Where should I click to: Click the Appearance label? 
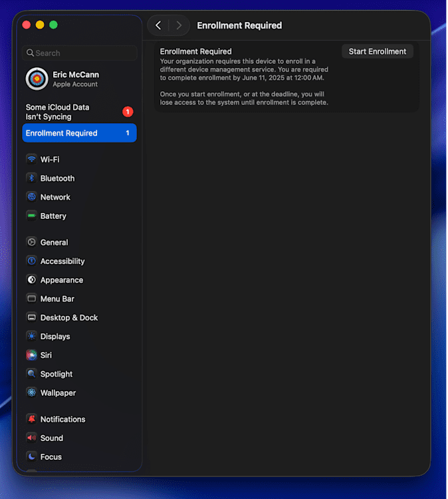pyautogui.click(x=62, y=280)
